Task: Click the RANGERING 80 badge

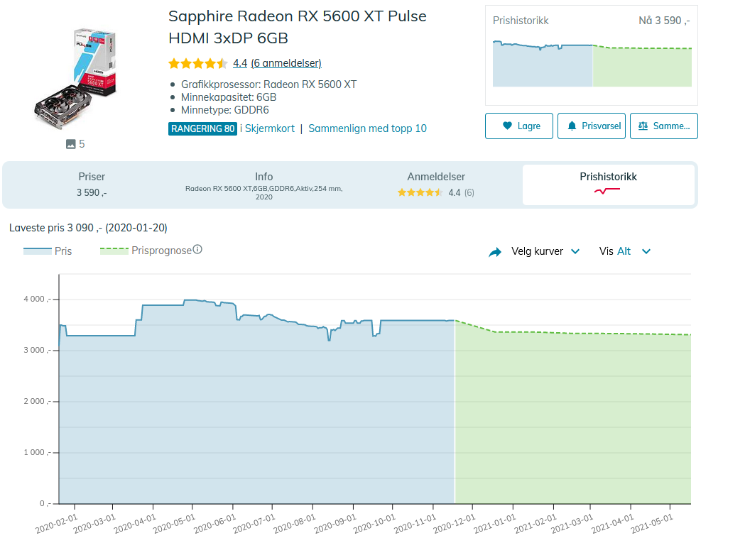Action: 202,128
